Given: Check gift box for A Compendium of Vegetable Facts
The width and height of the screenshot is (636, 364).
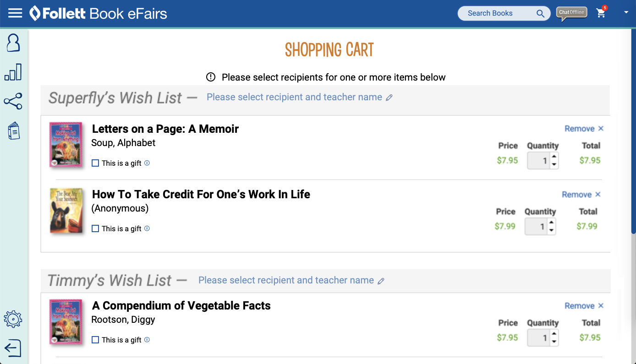Looking at the screenshot, I should (x=95, y=339).
